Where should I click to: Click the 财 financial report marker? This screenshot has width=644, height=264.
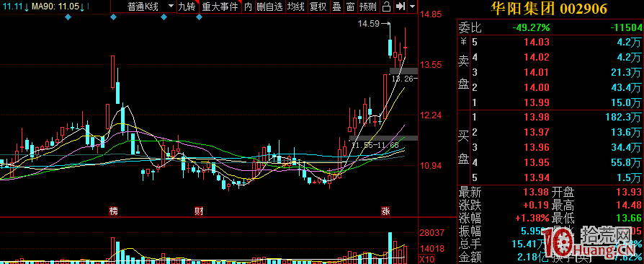(x=199, y=211)
